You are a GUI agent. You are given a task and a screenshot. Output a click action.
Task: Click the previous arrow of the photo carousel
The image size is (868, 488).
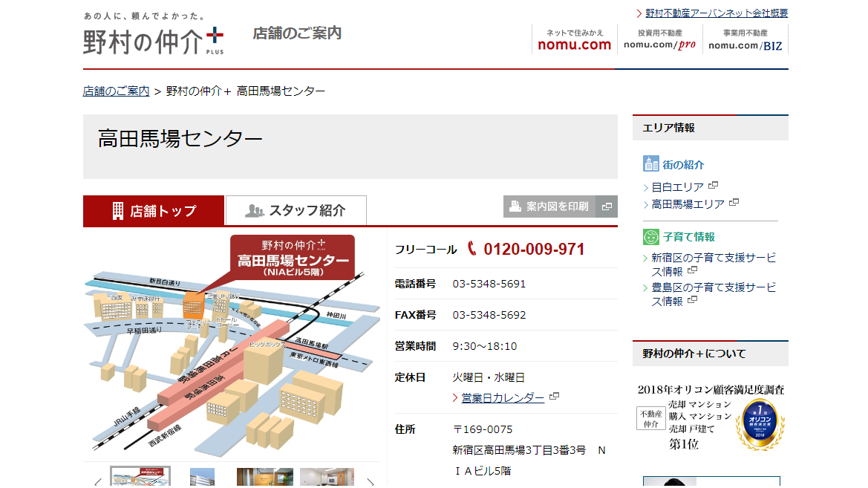pyautogui.click(x=98, y=482)
